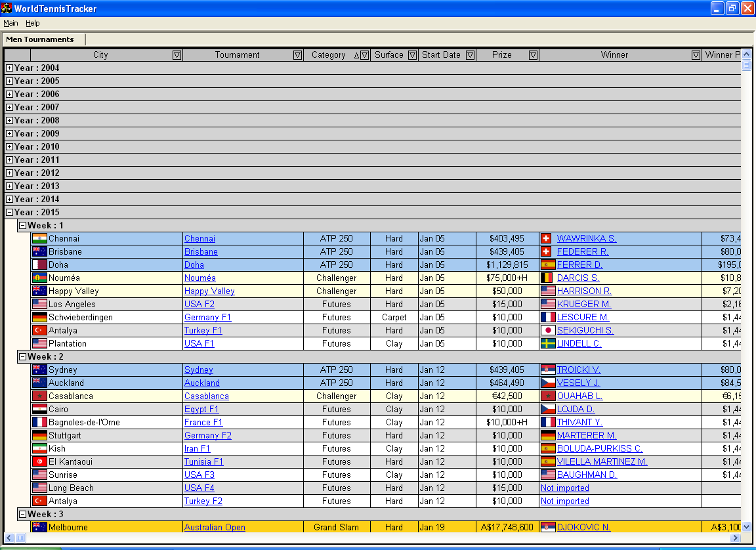The image size is (756, 550).
Task: Click India flag icon beside Chennai
Action: tap(39, 239)
